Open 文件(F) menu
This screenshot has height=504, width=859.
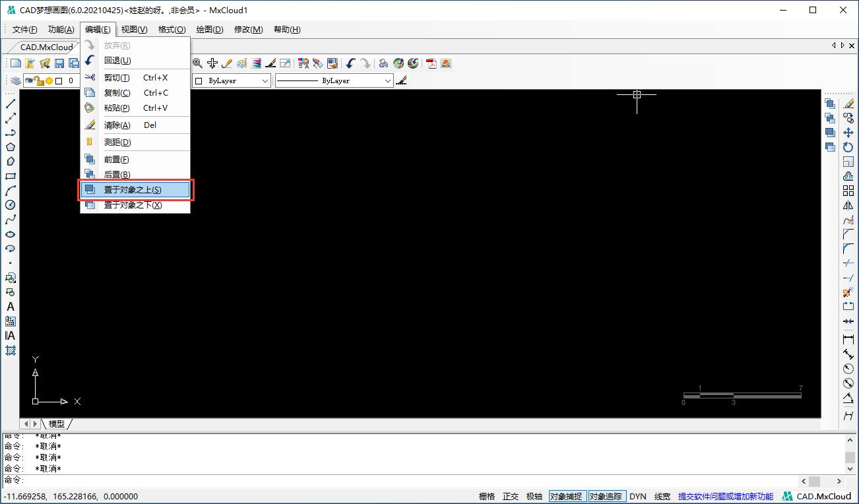(25, 30)
